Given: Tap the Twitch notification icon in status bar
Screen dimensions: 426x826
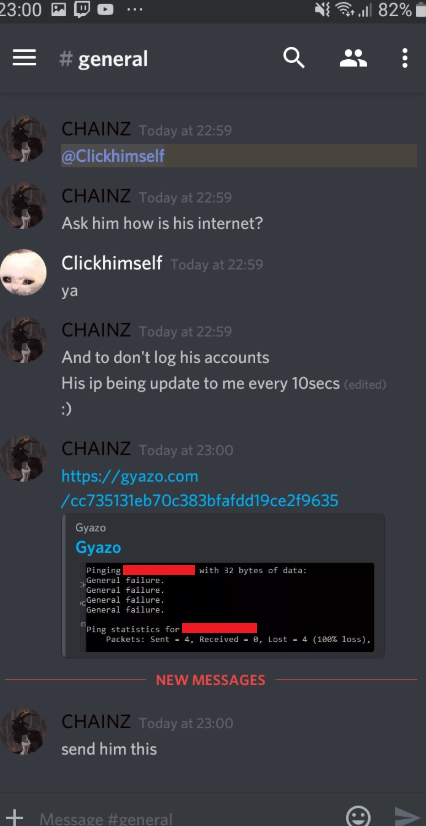Looking at the screenshot, I should 82,9.
